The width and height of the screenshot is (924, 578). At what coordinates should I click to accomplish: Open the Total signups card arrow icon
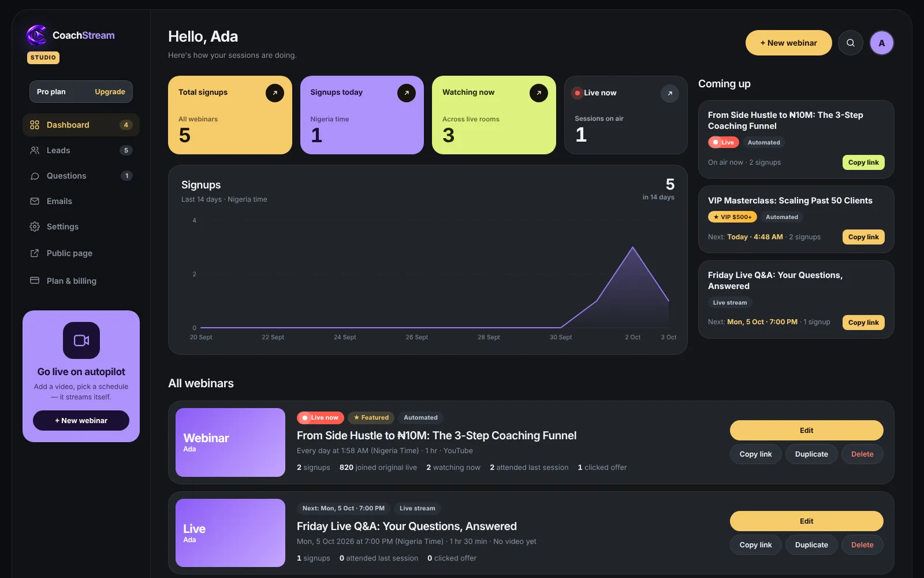tap(275, 93)
